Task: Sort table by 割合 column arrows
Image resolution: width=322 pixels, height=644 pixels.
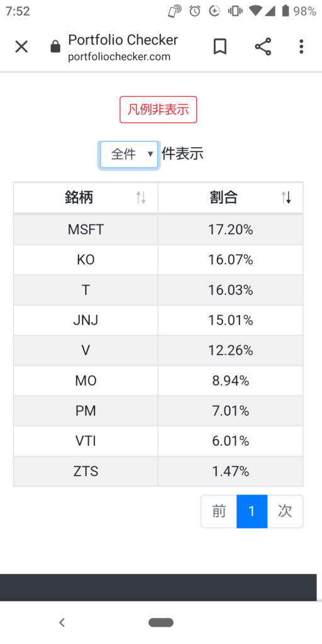Action: pyautogui.click(x=286, y=198)
